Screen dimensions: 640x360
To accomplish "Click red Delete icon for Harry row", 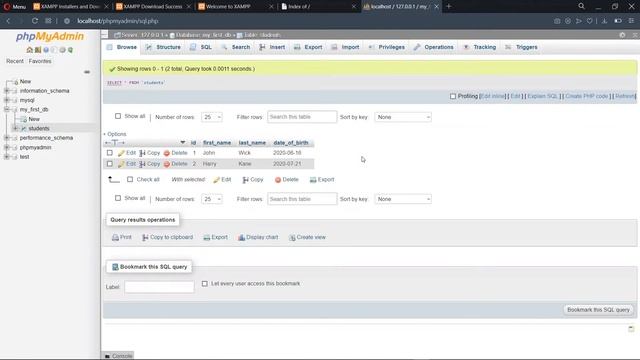I will (x=167, y=164).
